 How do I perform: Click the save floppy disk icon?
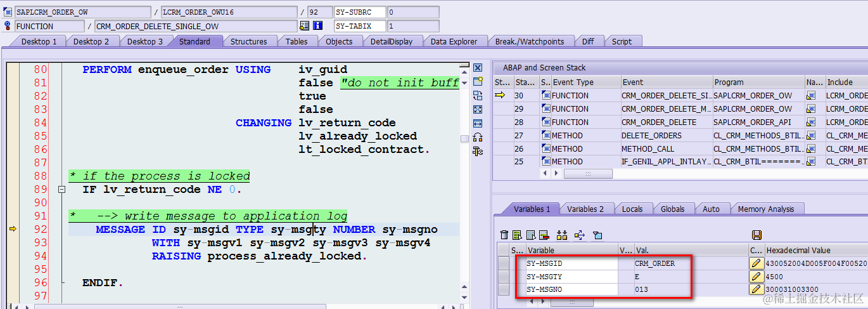pos(756,235)
